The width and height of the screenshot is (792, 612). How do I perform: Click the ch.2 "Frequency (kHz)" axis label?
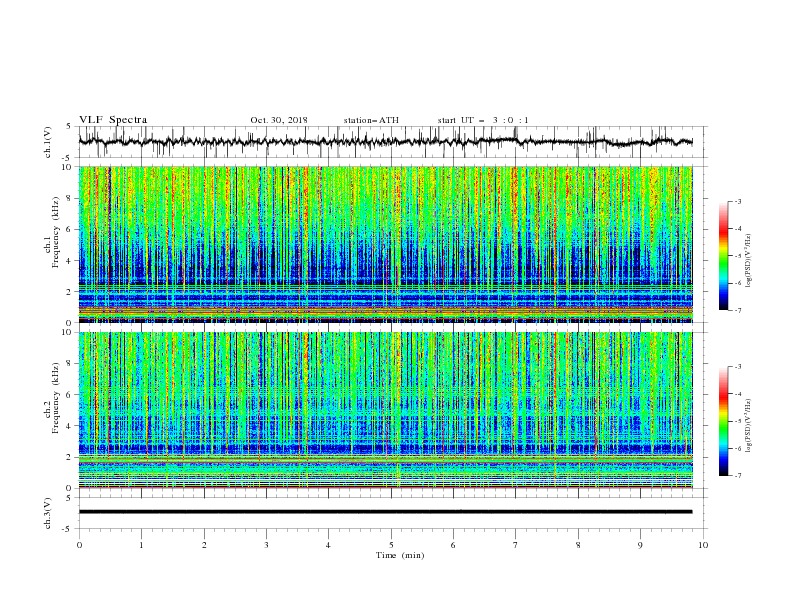click(56, 396)
